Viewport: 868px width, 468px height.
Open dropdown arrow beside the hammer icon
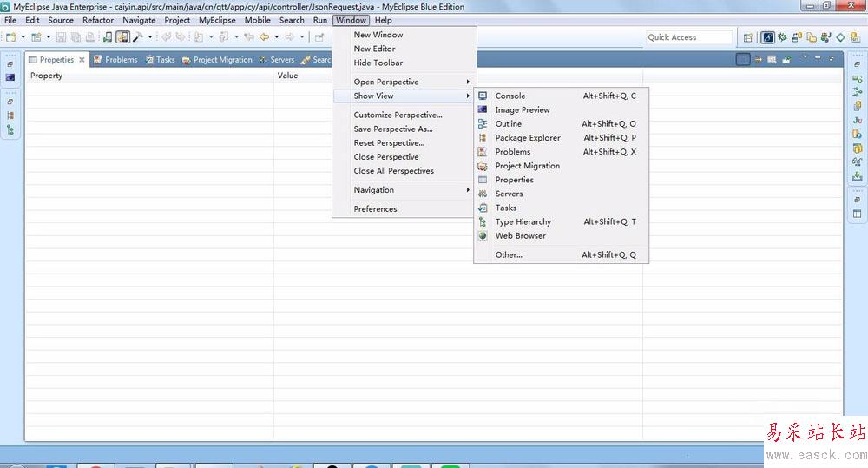click(x=150, y=37)
